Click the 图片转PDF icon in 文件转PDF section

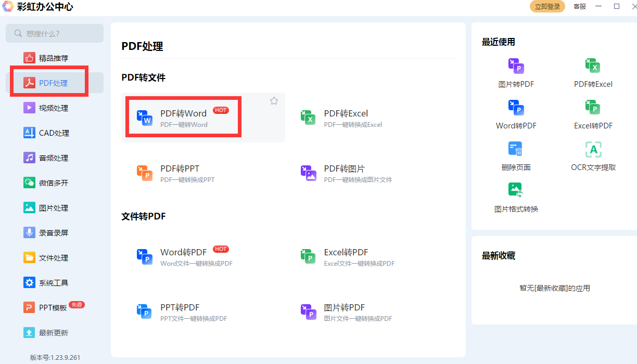(x=309, y=312)
